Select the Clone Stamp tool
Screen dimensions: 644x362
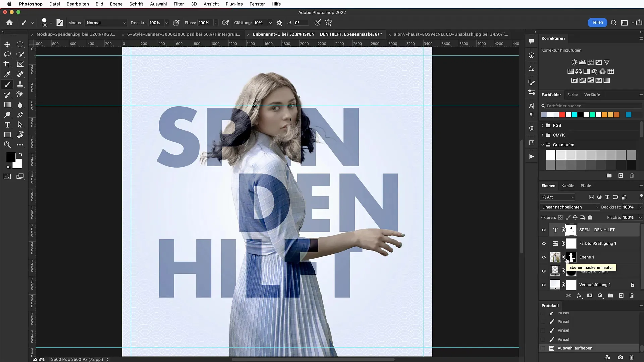point(20,84)
